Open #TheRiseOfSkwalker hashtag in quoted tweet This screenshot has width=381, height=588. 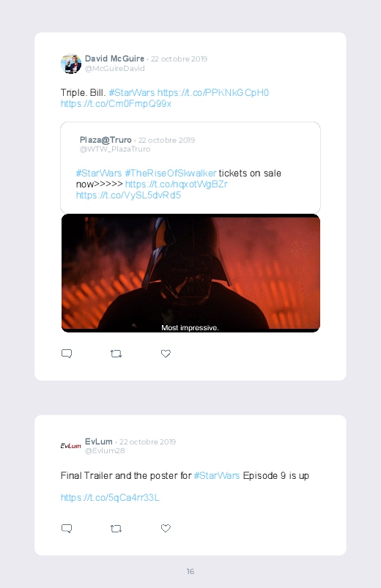point(171,174)
